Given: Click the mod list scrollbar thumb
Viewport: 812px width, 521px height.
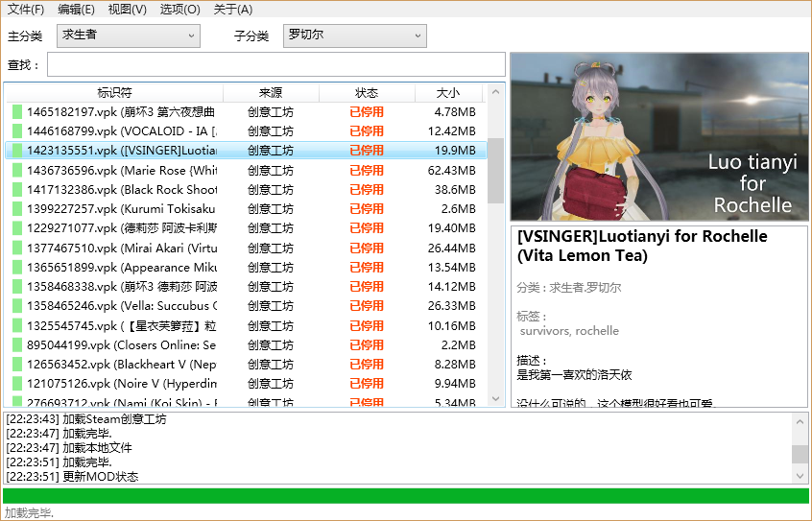Looking at the screenshot, I should (495, 171).
